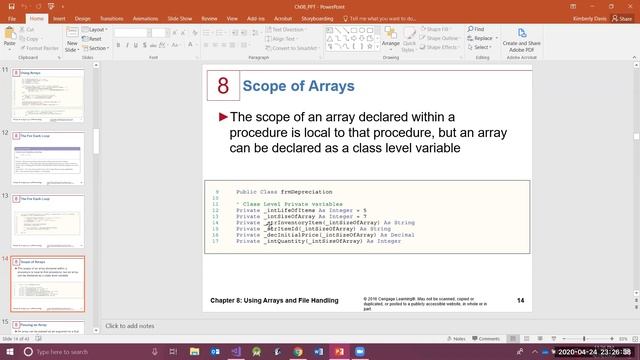This screenshot has height=360, width=640.
Task: Click to add notes area
Action: pos(130,326)
